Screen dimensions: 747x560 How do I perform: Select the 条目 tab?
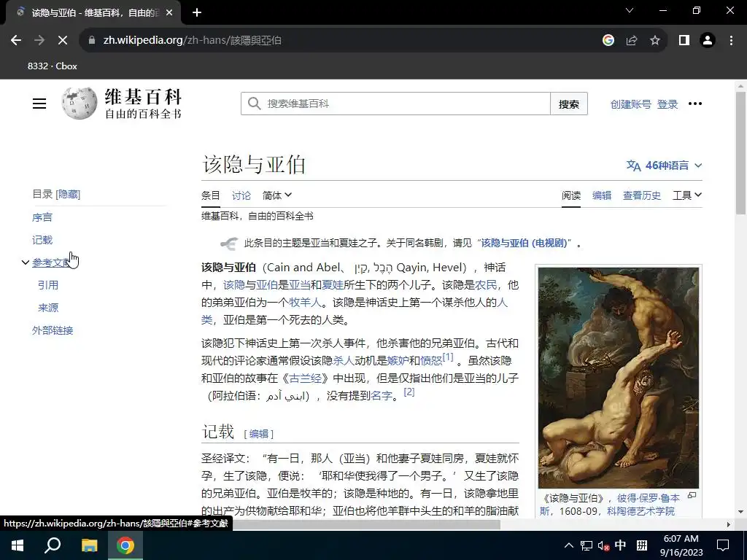[x=211, y=195]
